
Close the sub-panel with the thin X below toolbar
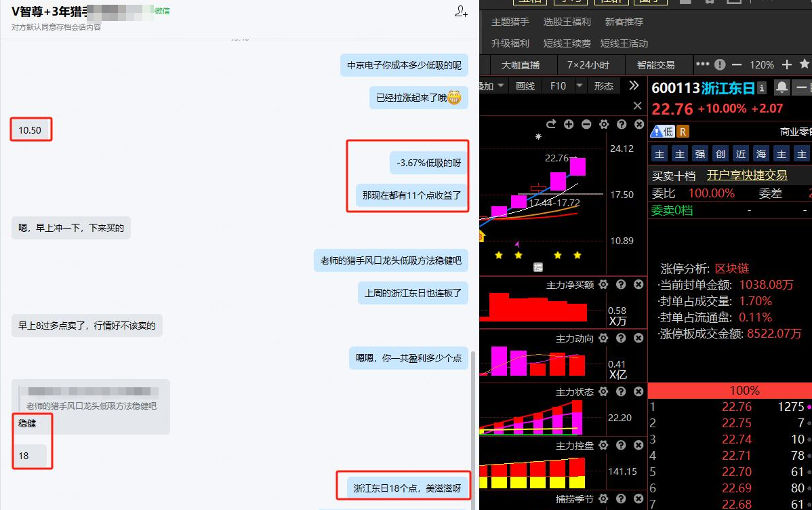pyautogui.click(x=638, y=106)
